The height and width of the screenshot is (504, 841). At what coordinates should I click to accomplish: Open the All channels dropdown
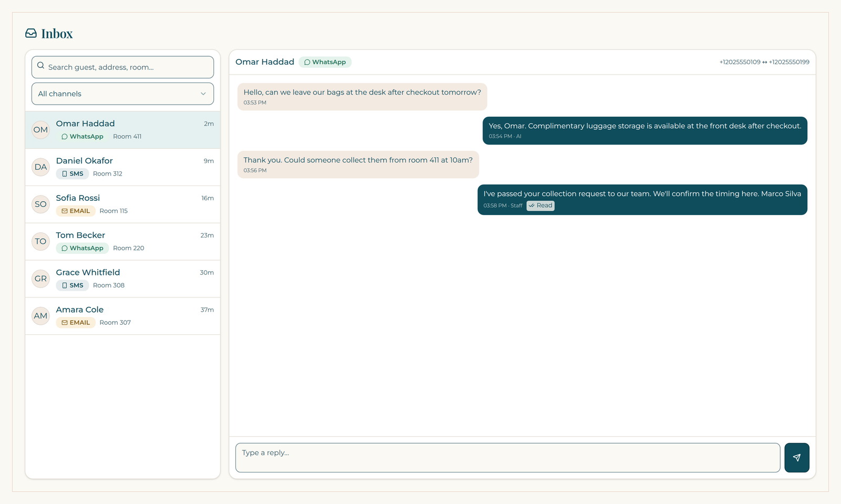[122, 94]
